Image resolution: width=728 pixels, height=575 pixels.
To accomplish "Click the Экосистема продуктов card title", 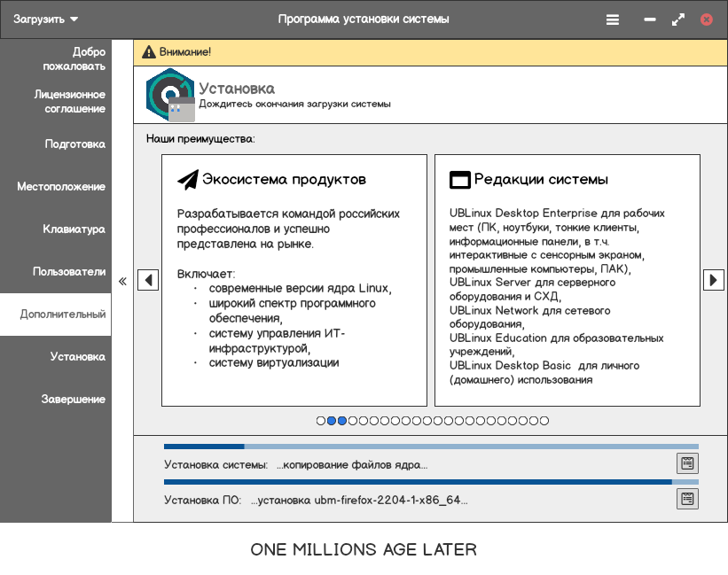I will [284, 180].
